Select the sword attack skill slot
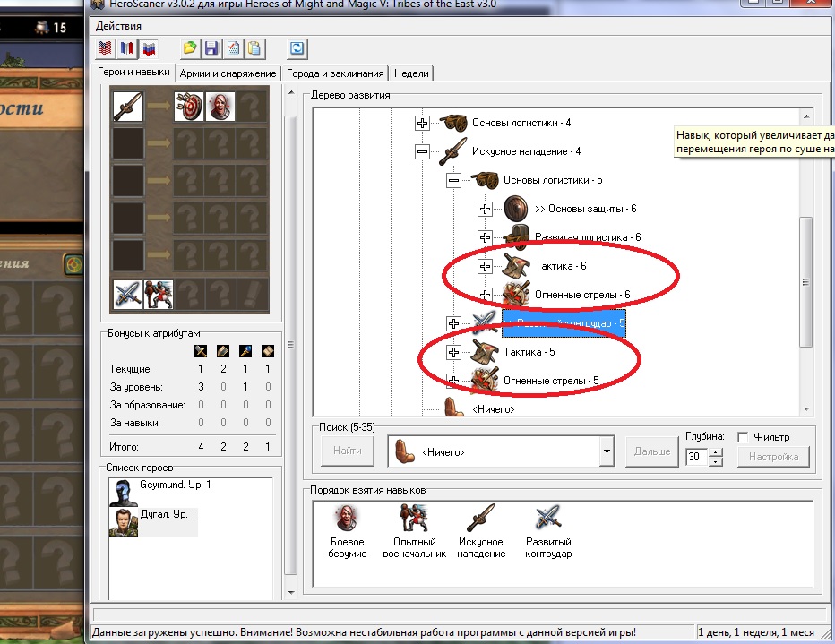The image size is (835, 644). (x=128, y=107)
